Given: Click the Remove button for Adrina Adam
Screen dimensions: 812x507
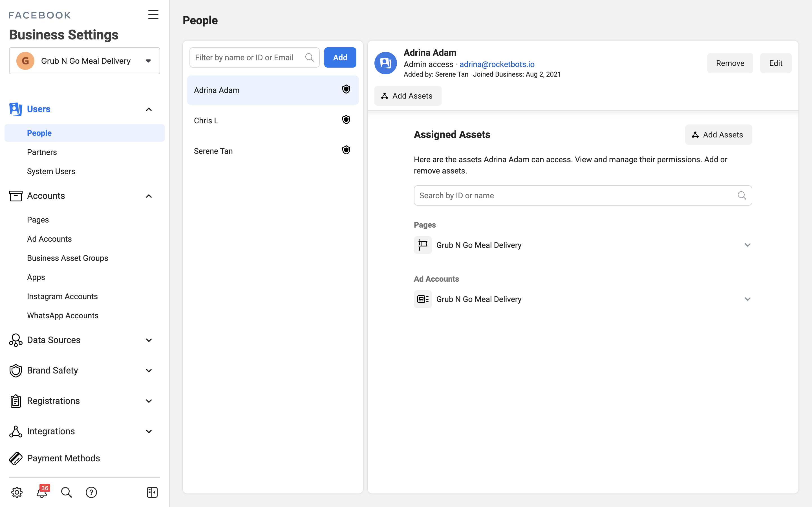Looking at the screenshot, I should (x=730, y=63).
